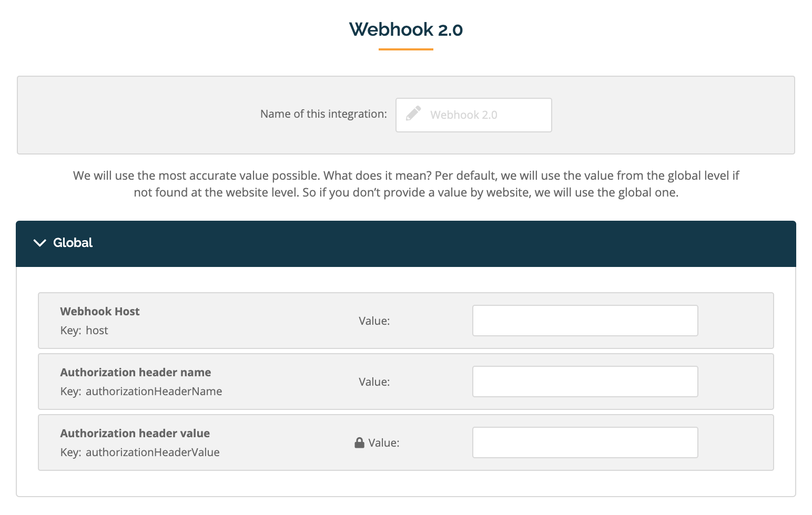Collapse the Global section using the chevron

[40, 243]
